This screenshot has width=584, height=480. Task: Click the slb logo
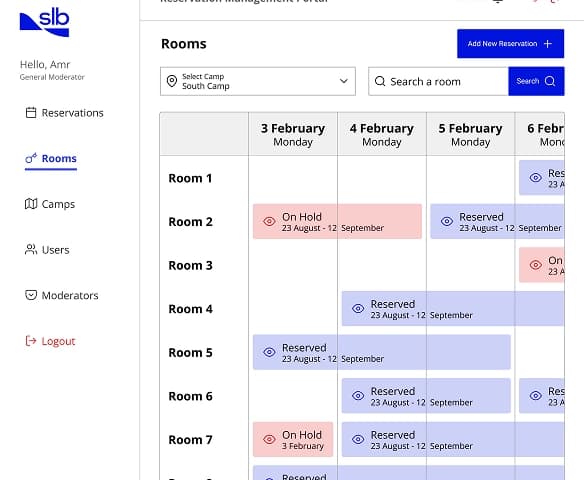[x=44, y=22]
